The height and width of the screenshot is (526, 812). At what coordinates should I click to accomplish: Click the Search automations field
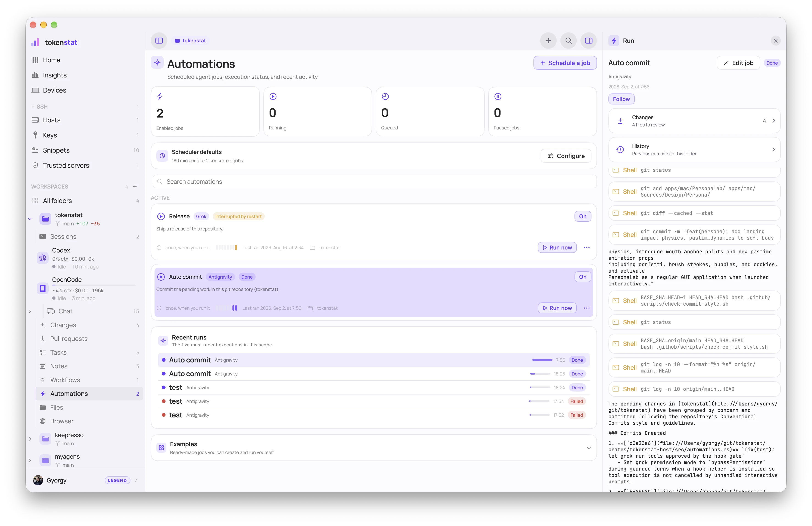tap(374, 182)
